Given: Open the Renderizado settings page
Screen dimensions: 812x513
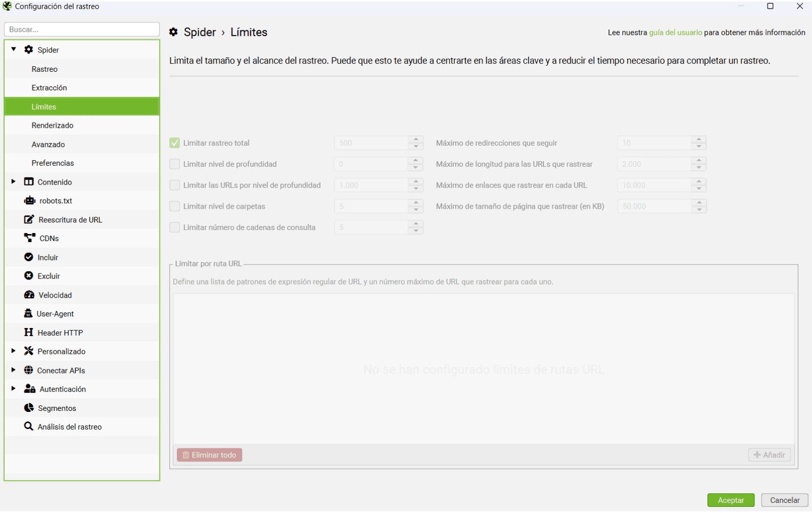Looking at the screenshot, I should coord(53,125).
